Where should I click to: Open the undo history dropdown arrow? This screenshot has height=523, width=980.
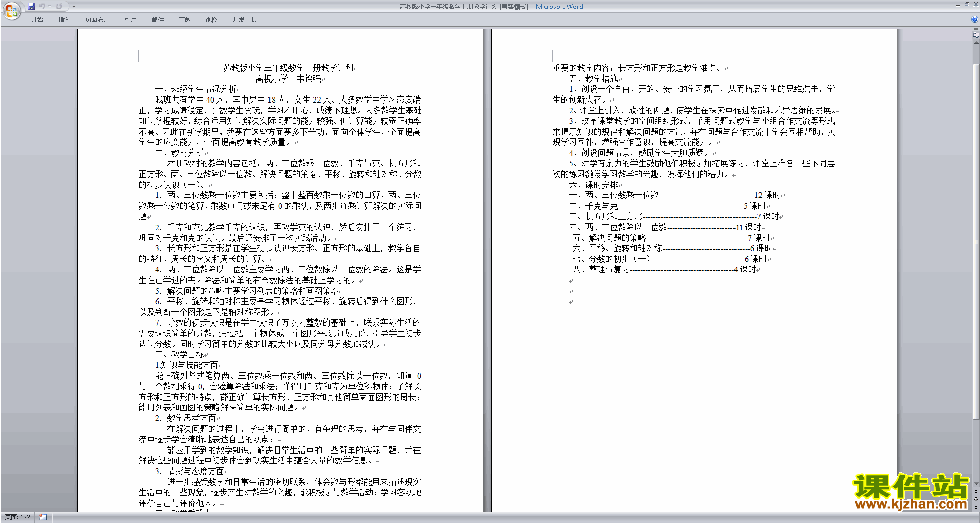click(x=50, y=6)
